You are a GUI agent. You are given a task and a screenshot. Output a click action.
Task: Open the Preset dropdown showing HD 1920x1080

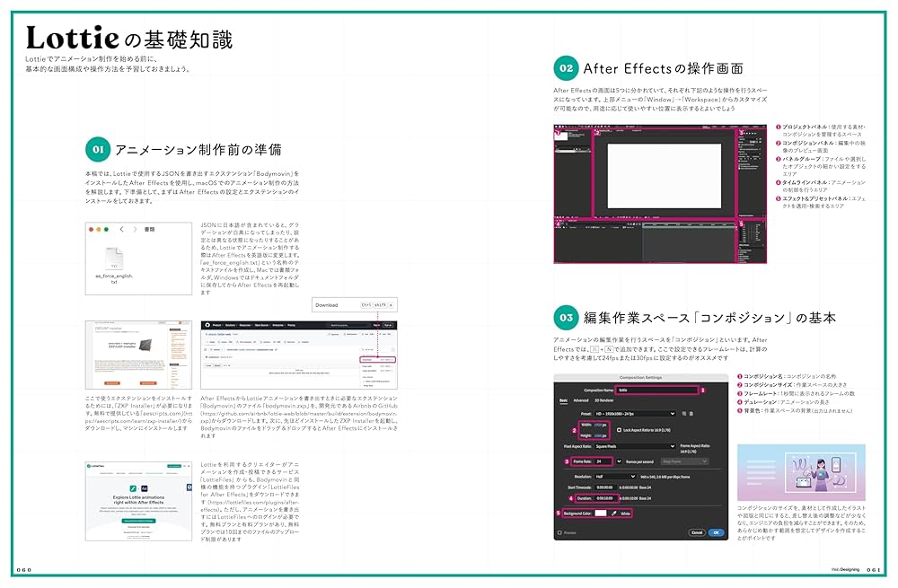635,414
